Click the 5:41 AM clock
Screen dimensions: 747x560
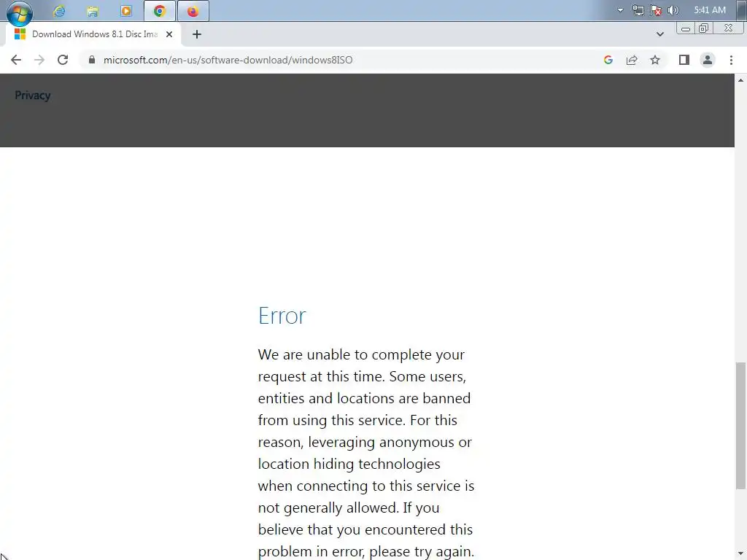coord(710,10)
